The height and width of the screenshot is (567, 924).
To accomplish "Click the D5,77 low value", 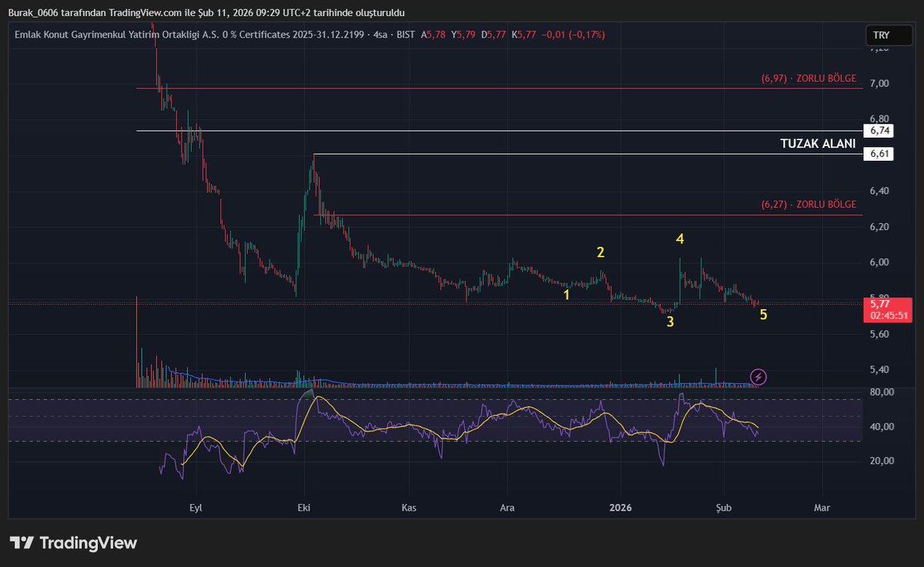I will point(494,35).
